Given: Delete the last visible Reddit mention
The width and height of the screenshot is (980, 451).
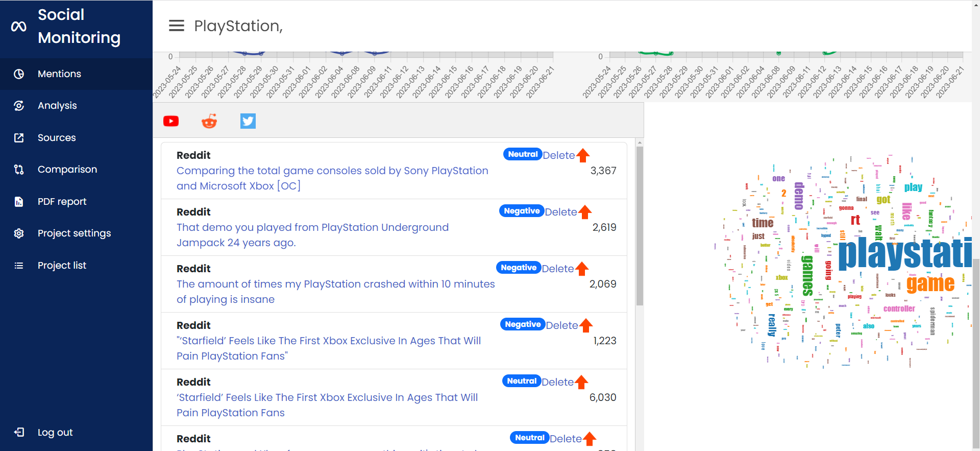Looking at the screenshot, I should point(566,439).
